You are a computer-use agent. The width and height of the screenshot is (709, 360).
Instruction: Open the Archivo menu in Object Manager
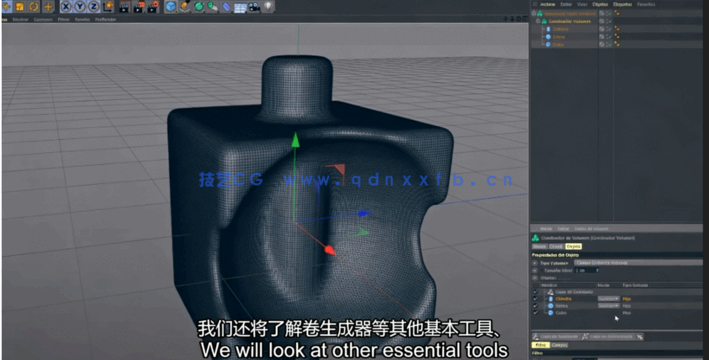[x=548, y=4]
